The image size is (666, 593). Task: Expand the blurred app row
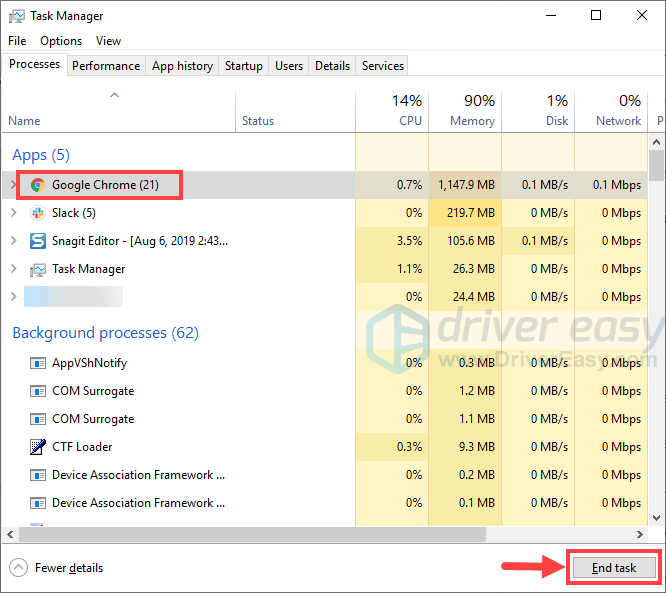point(14,296)
